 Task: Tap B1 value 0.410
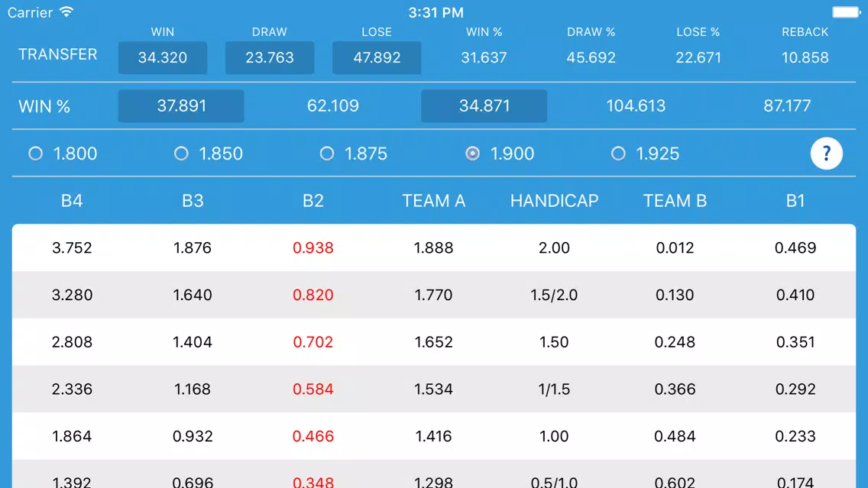(x=795, y=295)
